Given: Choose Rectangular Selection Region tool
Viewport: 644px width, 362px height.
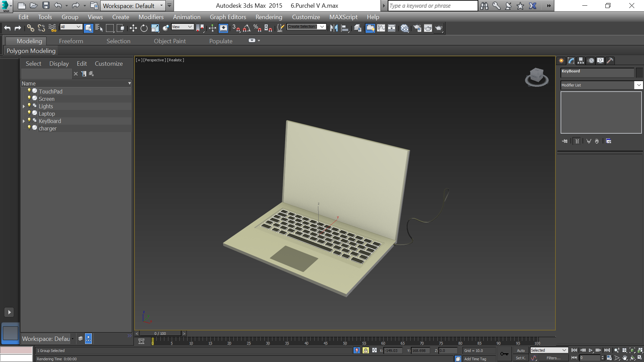Looking at the screenshot, I should coord(110,28).
